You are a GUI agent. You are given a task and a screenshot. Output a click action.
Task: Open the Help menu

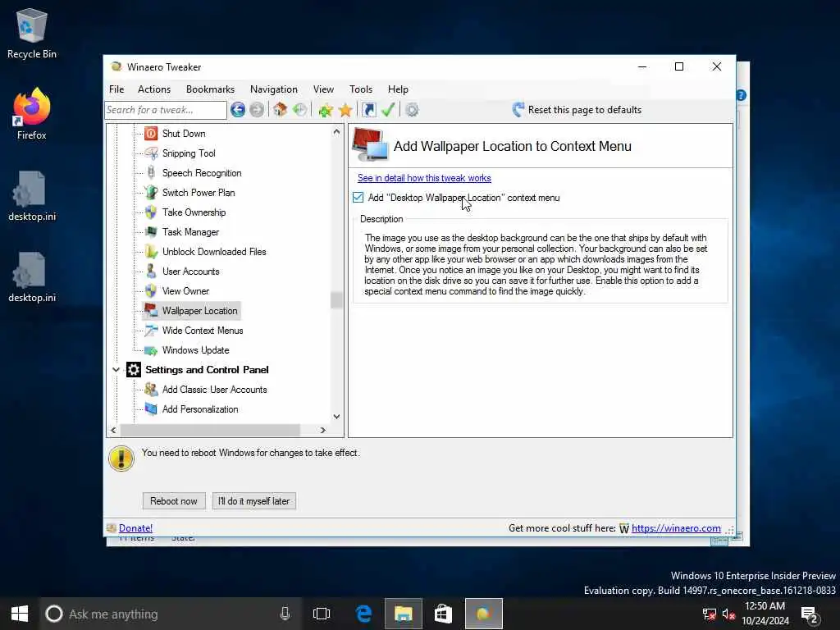(x=398, y=89)
